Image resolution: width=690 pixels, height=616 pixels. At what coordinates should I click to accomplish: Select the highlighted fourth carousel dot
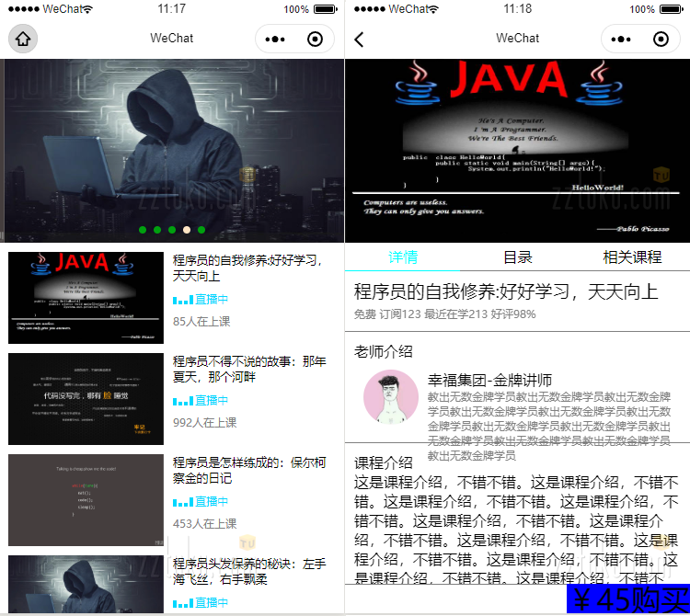coord(187,230)
